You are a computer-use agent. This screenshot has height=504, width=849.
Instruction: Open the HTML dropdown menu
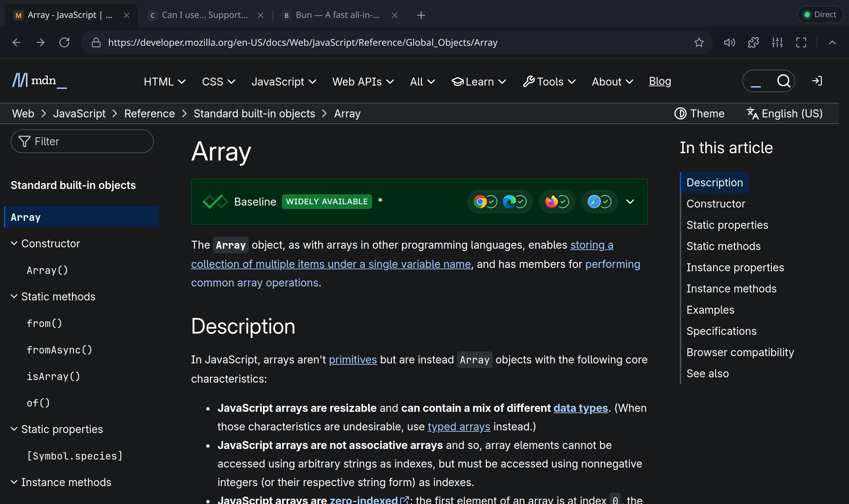point(165,82)
